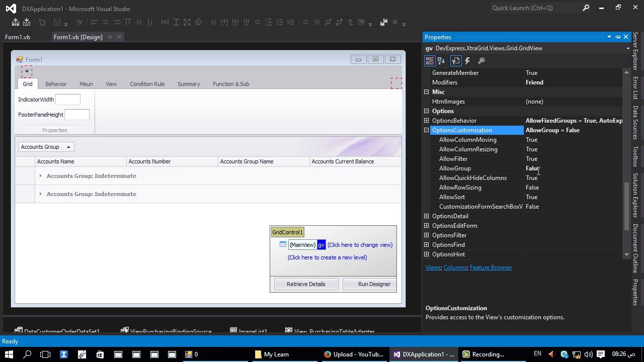Switch to the Form1.vb code tab
644x362 pixels.
18,37
